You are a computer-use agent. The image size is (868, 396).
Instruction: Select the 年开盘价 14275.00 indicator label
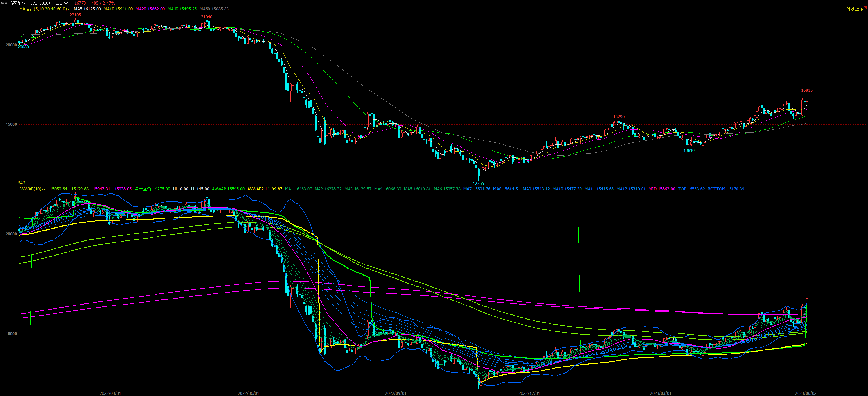152,189
